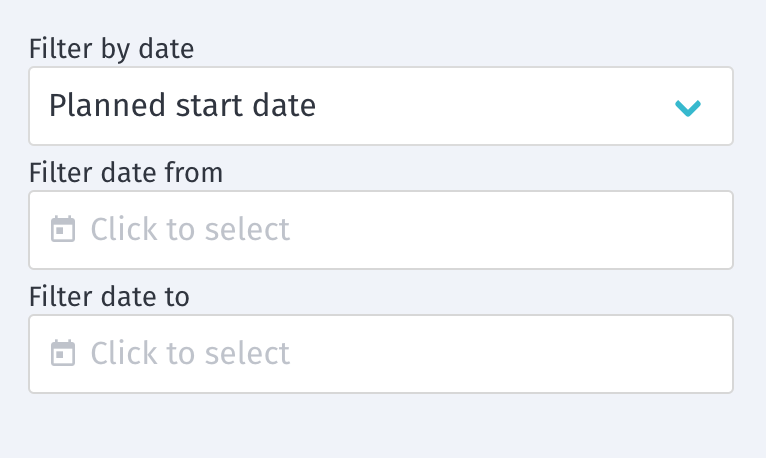Screen dimensions: 766x458
Task: Select the Planned start date text
Action: tap(182, 105)
